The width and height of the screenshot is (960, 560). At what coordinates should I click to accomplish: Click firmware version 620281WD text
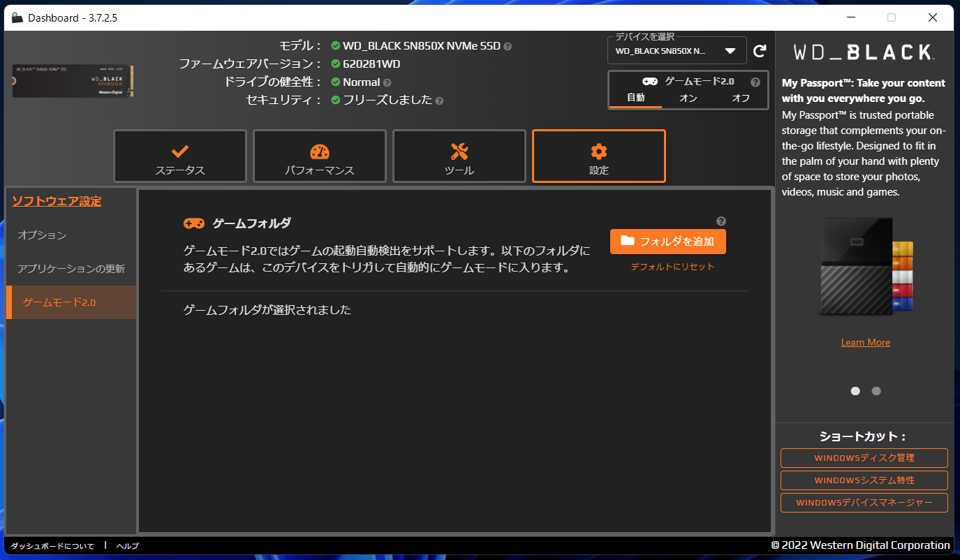371,64
